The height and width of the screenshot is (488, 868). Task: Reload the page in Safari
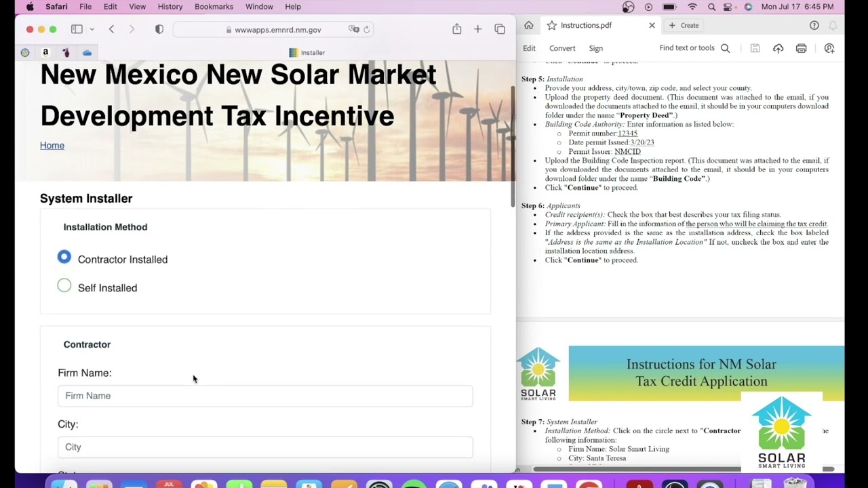367,29
